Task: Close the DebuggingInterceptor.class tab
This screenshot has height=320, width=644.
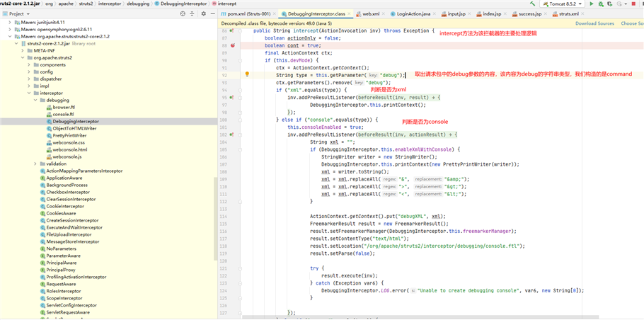Action: (x=349, y=14)
